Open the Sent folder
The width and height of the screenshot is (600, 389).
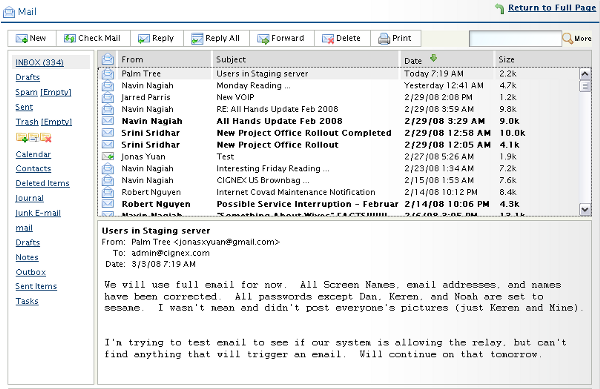pos(24,107)
